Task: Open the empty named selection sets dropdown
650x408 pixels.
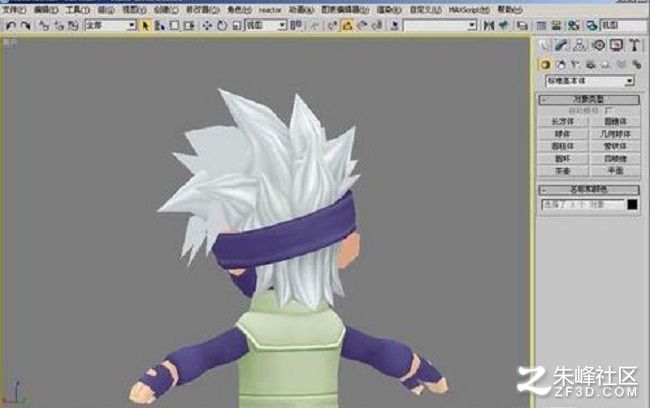Action: point(440,26)
